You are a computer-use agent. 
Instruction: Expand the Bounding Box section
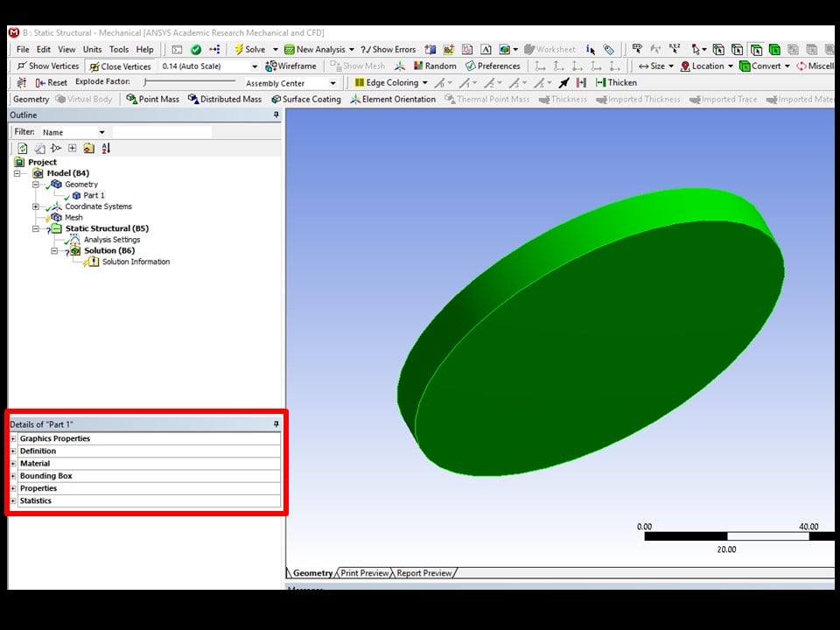(13, 476)
